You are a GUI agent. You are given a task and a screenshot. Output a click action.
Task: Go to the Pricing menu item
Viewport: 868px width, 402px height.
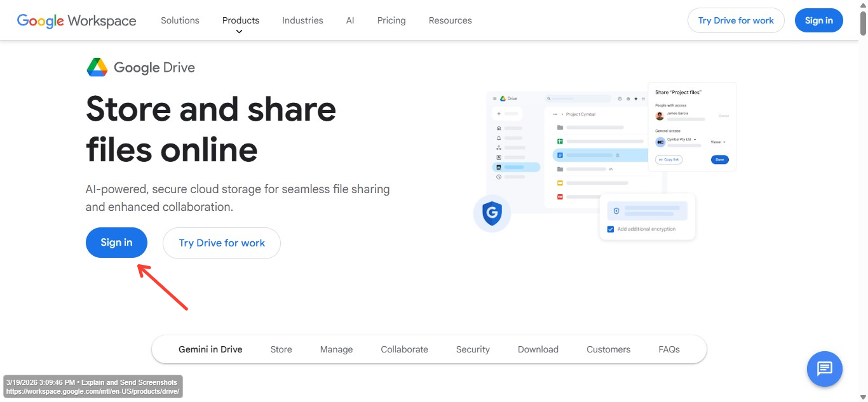pos(391,20)
